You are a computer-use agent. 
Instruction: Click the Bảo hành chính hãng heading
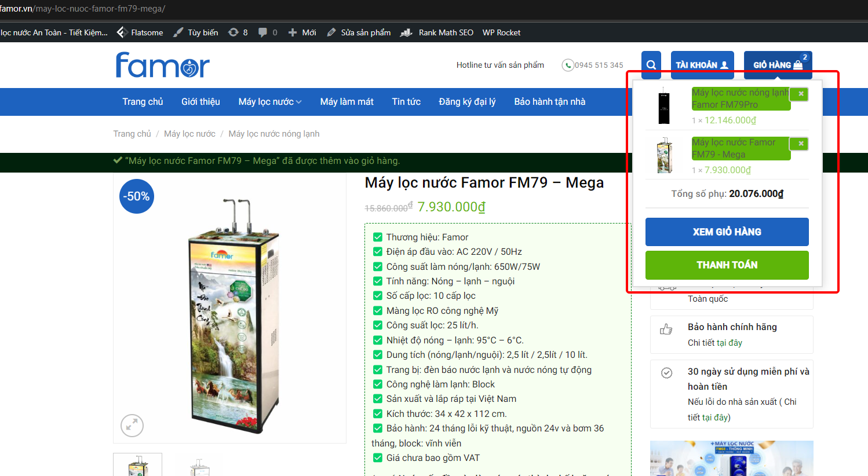pyautogui.click(x=732, y=327)
